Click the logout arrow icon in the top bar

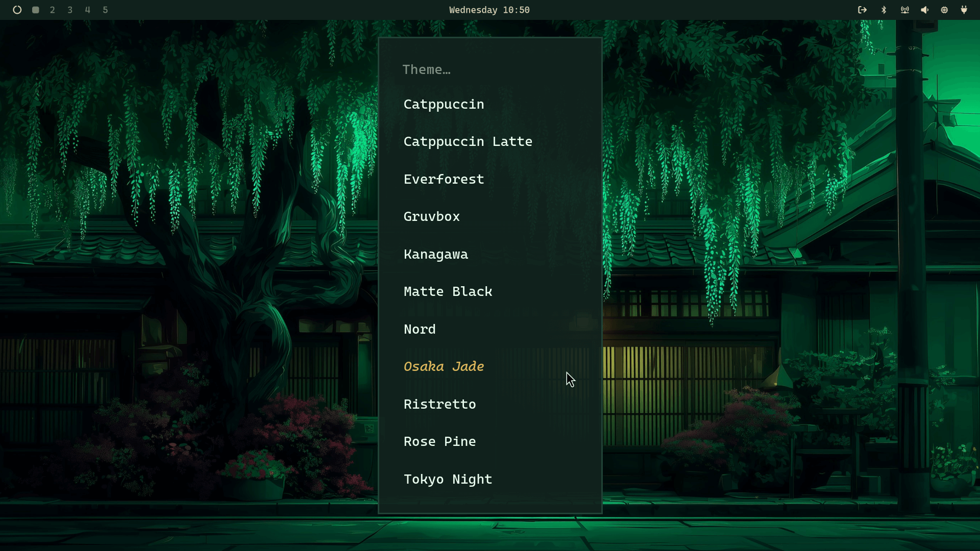pos(862,10)
